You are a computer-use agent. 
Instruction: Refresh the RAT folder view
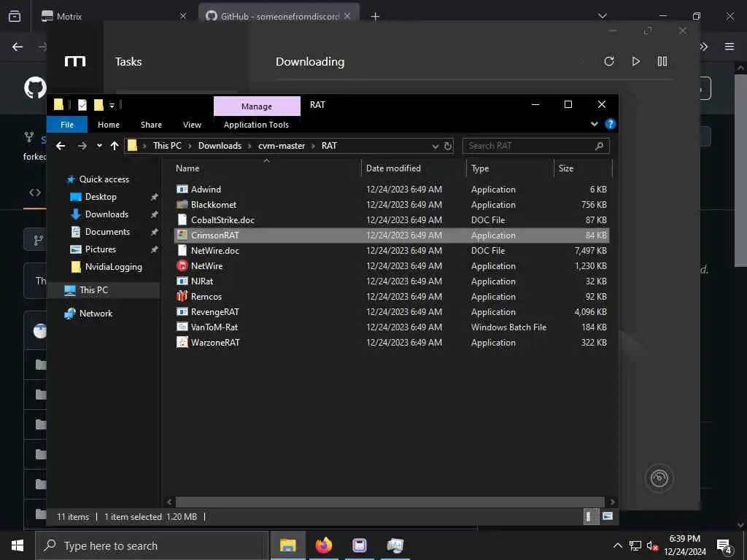447,146
